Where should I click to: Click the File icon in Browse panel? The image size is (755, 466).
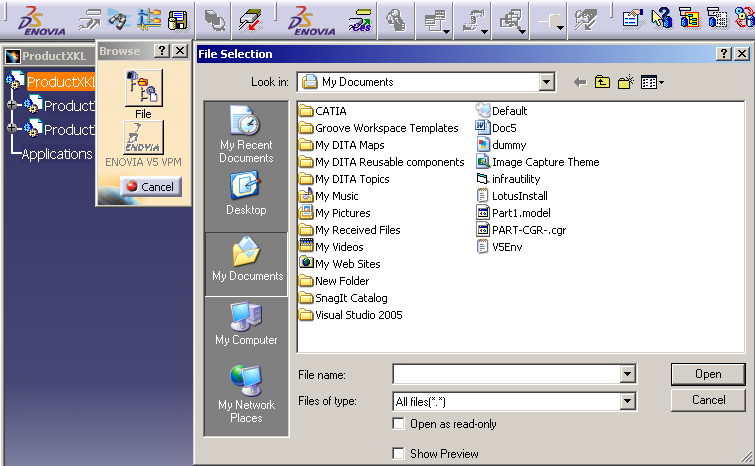tap(143, 88)
